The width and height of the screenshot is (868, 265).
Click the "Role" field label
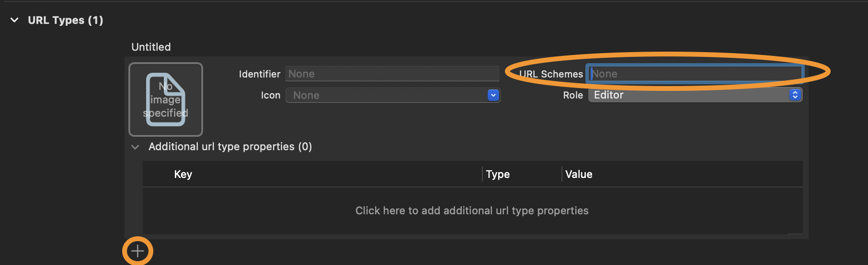573,95
